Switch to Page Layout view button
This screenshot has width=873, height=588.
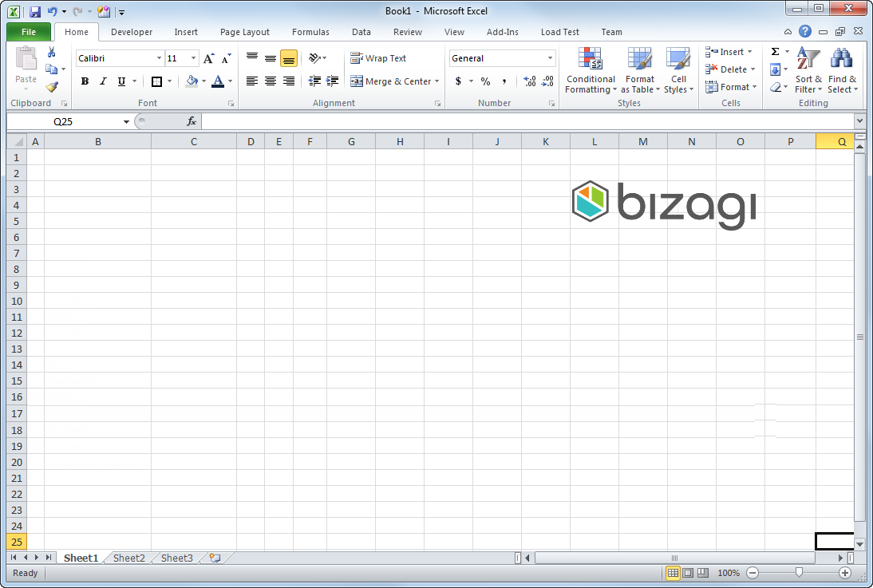pos(688,573)
